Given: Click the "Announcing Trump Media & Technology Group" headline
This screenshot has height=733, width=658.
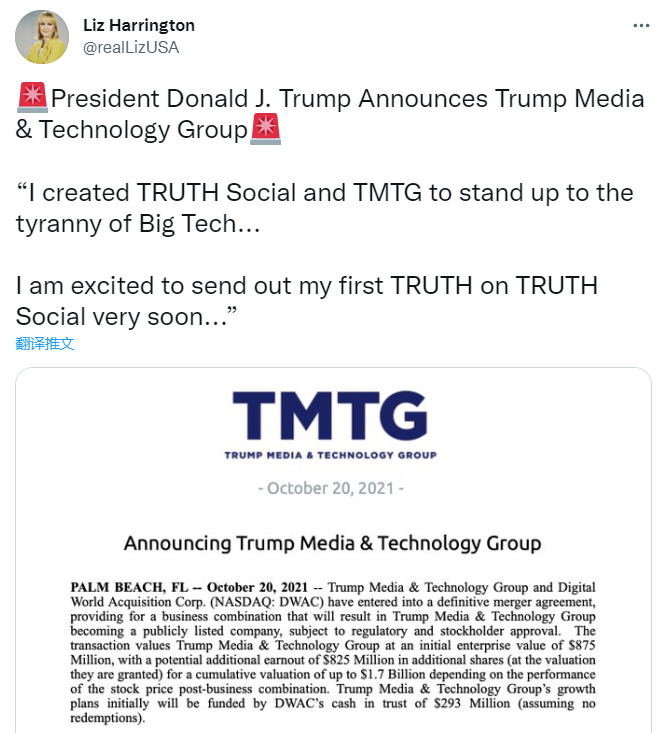Looking at the screenshot, I should pyautogui.click(x=332, y=544).
